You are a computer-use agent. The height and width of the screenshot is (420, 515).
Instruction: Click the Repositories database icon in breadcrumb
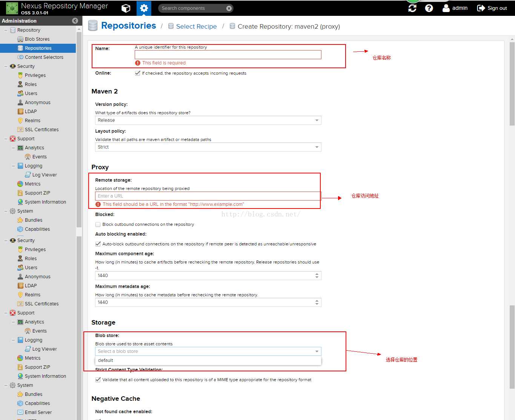pyautogui.click(x=93, y=26)
